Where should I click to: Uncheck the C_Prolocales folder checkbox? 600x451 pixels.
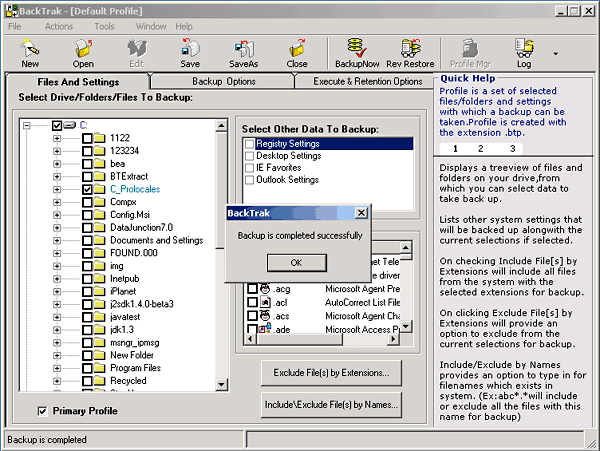(x=87, y=189)
